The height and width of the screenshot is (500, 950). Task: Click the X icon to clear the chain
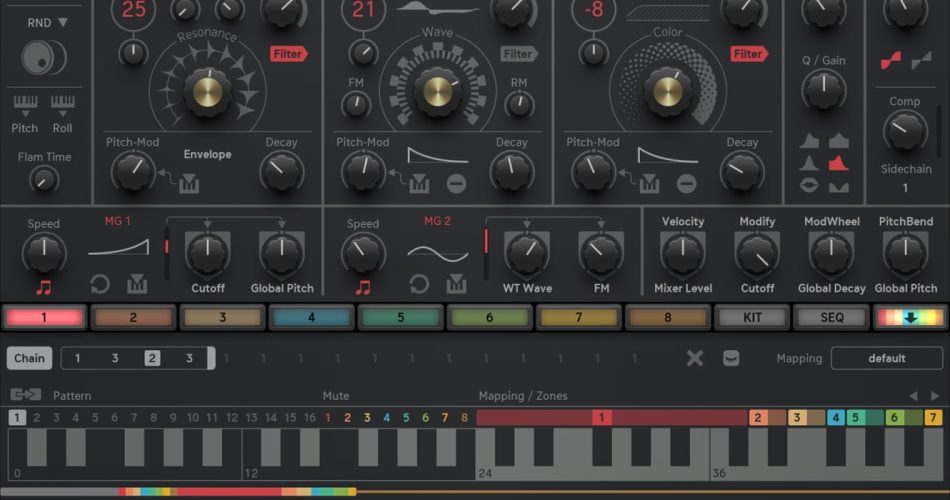click(x=695, y=358)
